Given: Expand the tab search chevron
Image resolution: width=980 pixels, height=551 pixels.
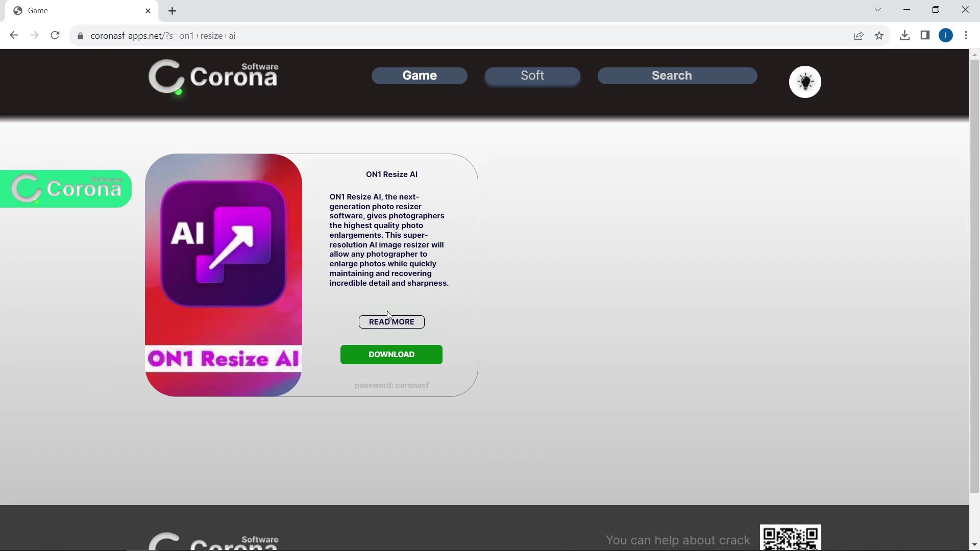Looking at the screenshot, I should [877, 10].
